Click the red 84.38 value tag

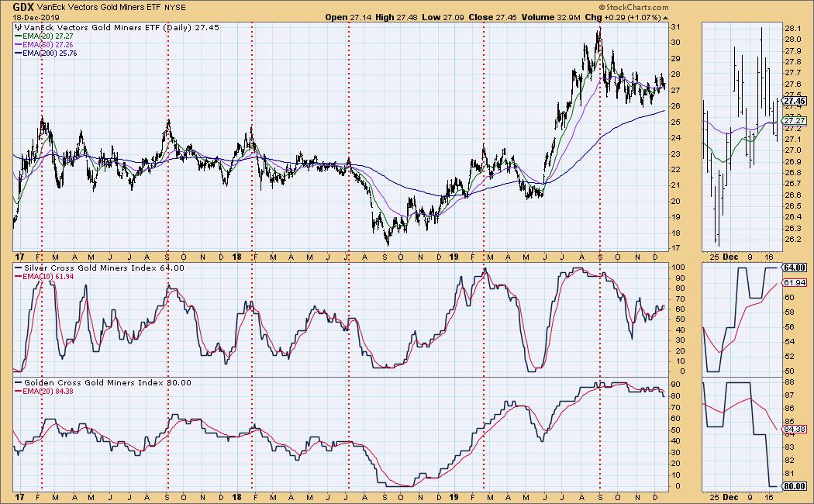pyautogui.click(x=795, y=430)
